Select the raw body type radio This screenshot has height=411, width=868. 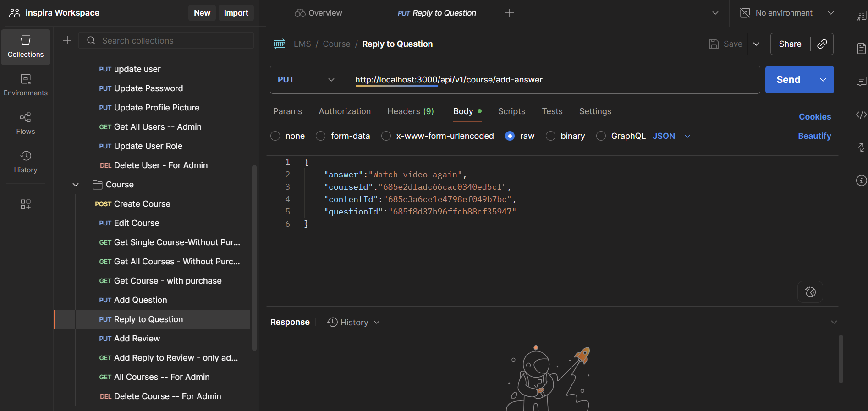tap(510, 136)
